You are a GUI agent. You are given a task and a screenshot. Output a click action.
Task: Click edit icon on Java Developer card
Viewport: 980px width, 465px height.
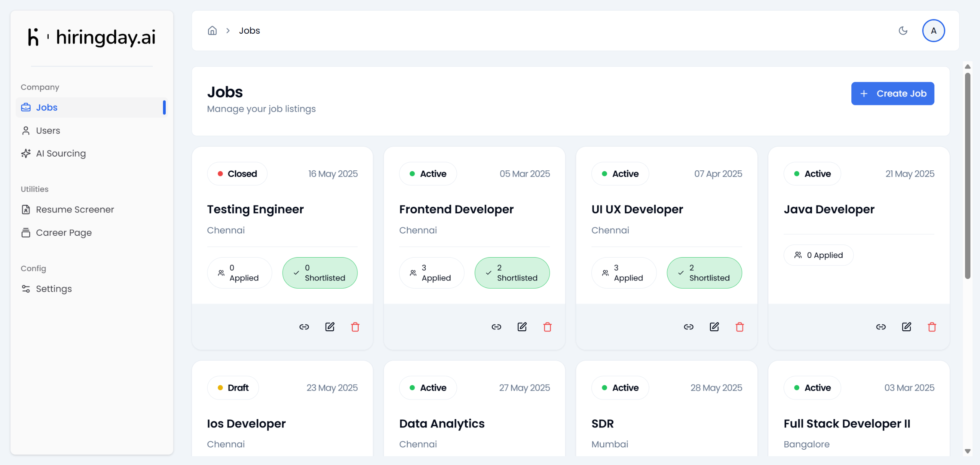[906, 327]
